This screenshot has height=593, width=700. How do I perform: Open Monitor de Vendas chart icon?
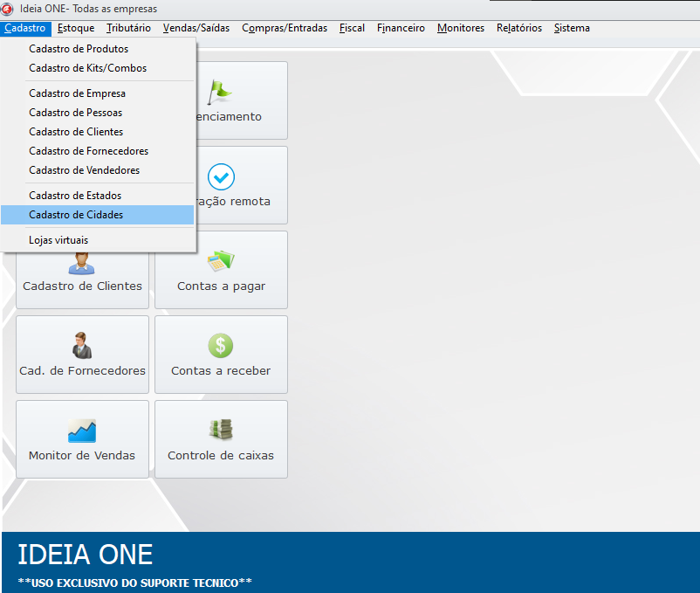click(82, 431)
